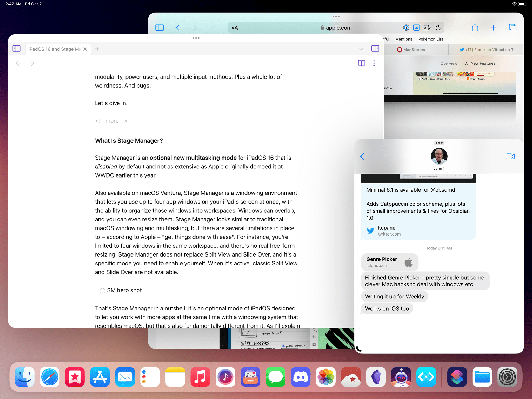The width and height of the screenshot is (532, 399).
Task: Open Settings from the dock
Action: point(507,377)
